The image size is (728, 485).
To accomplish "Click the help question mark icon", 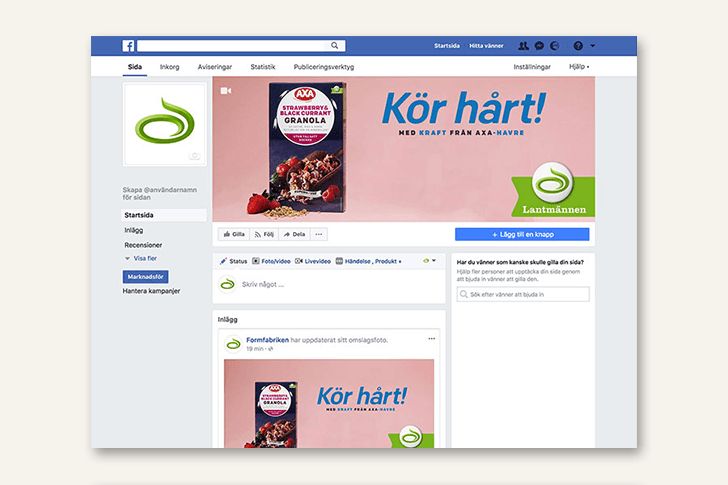I will (x=578, y=45).
